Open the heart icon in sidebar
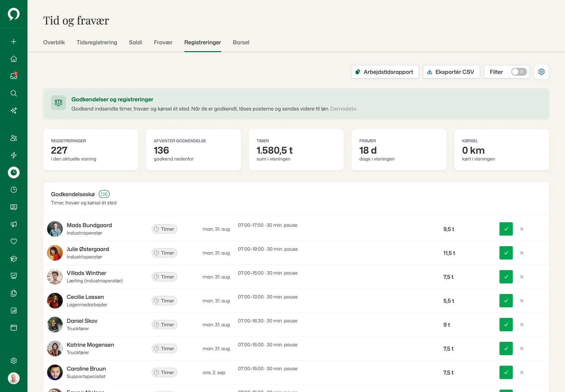This screenshot has height=392, width=565. (x=14, y=241)
